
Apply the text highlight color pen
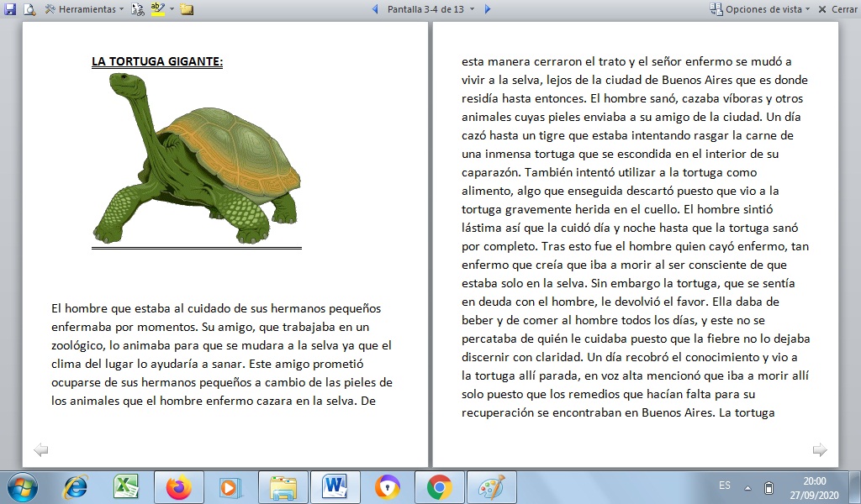(x=157, y=8)
